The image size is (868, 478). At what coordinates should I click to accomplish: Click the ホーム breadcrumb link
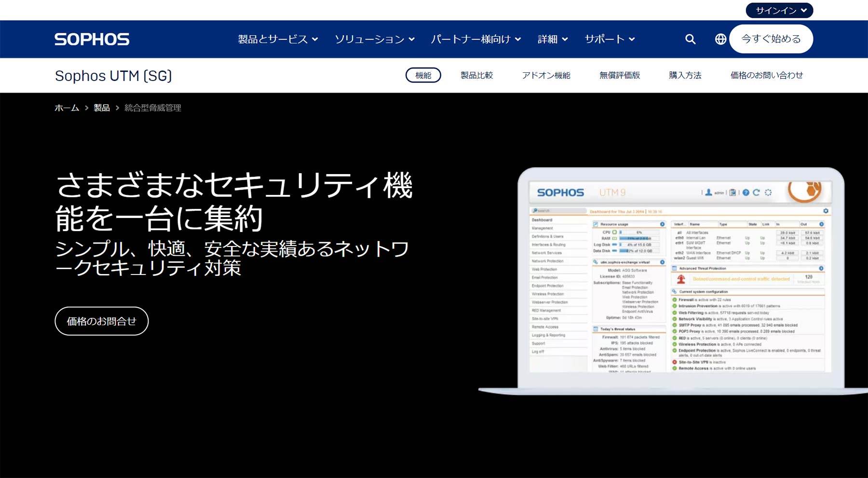click(67, 108)
